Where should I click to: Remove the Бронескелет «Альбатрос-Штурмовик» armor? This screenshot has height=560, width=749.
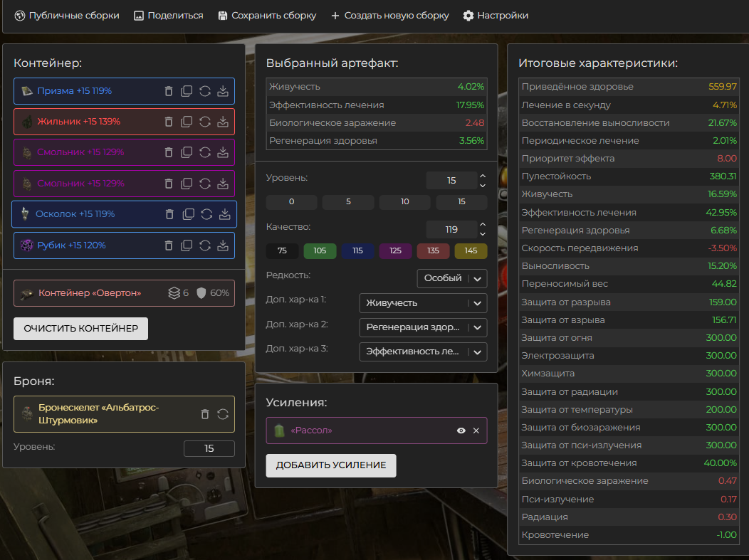[205, 414]
